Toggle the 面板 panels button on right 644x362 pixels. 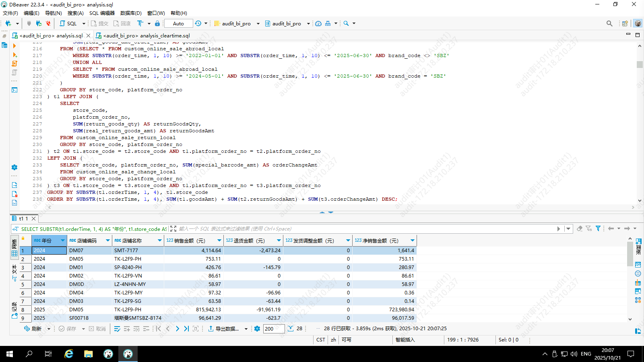click(x=638, y=246)
